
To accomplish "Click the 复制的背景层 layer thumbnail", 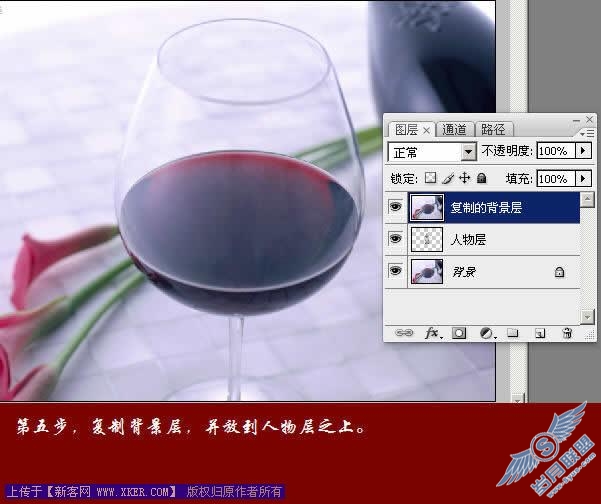I will 427,207.
